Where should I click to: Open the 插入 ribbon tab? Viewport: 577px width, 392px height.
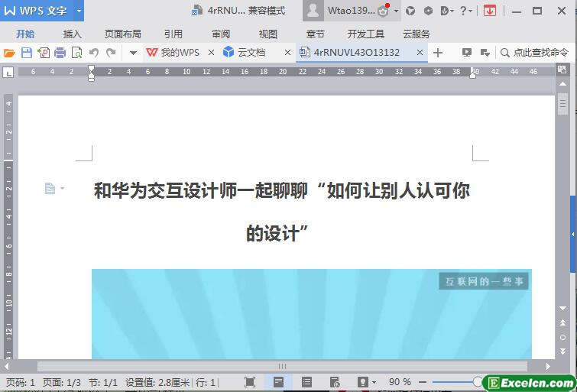click(x=72, y=34)
